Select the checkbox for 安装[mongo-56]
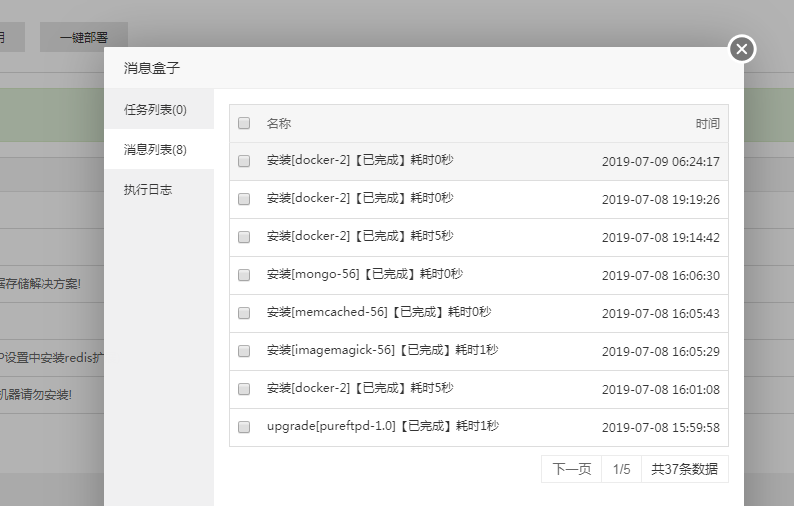Screen dimensions: 794x506 tap(244, 275)
